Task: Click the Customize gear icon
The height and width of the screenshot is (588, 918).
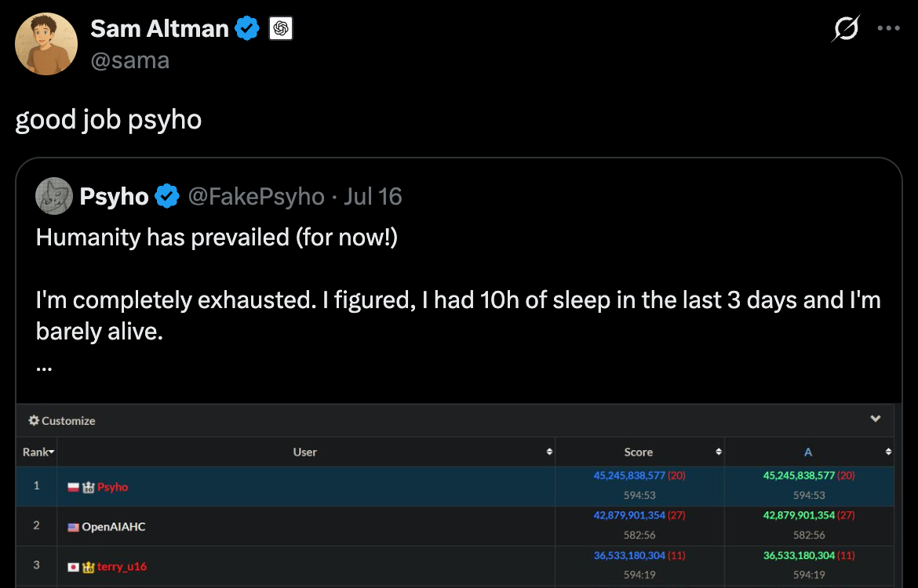Action: point(34,421)
